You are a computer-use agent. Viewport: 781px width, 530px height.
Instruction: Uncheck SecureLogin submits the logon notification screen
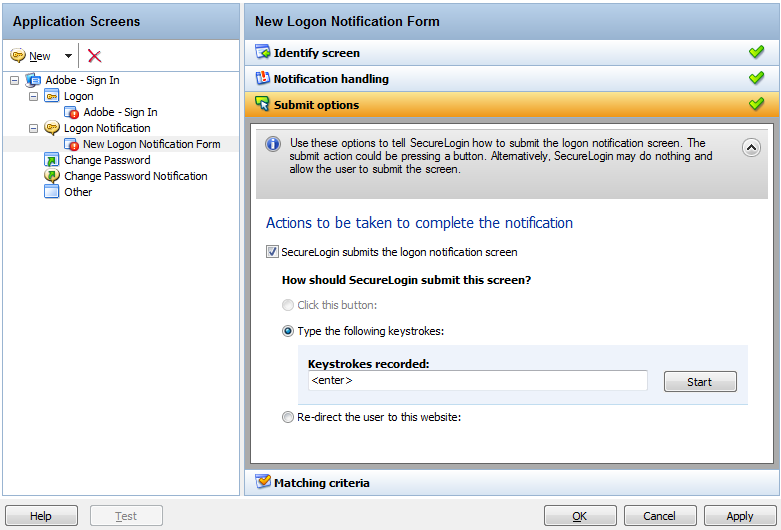point(273,252)
